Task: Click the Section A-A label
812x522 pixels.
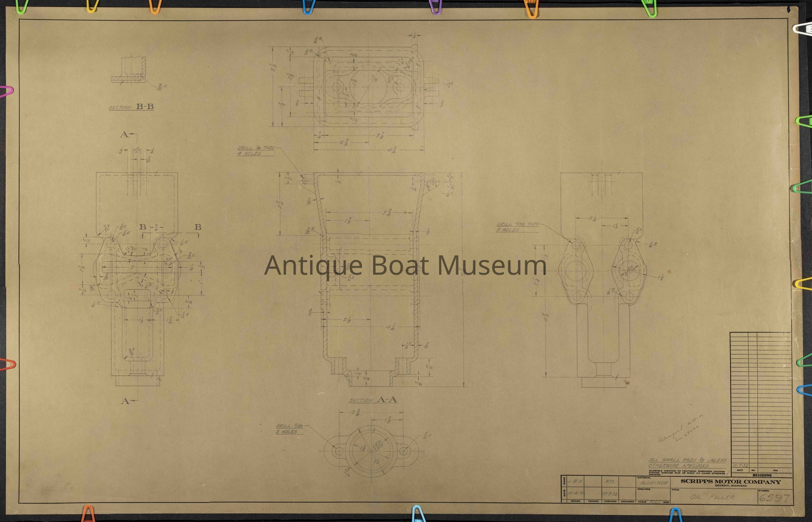Action: [373, 400]
